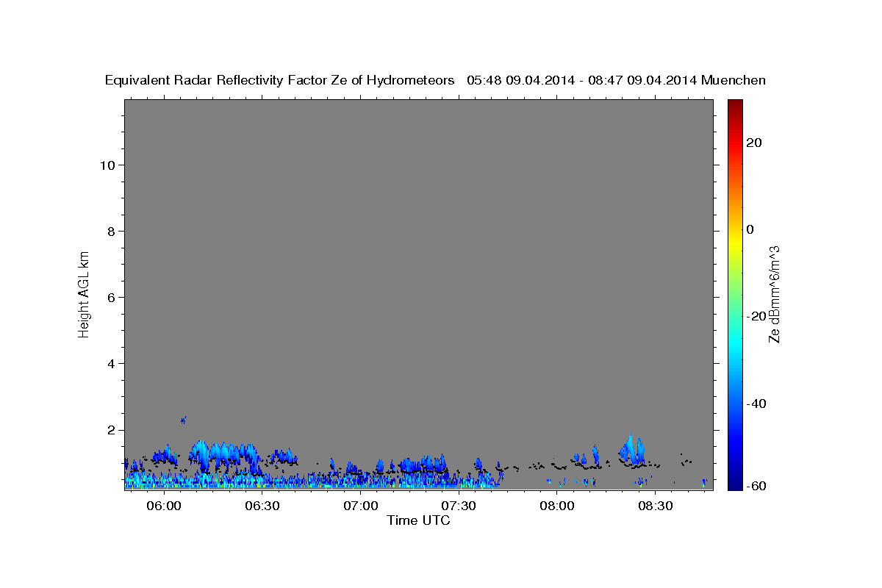This screenshot has height=588, width=882.
Task: Click the '08:30' time tick label
Action: (656, 506)
